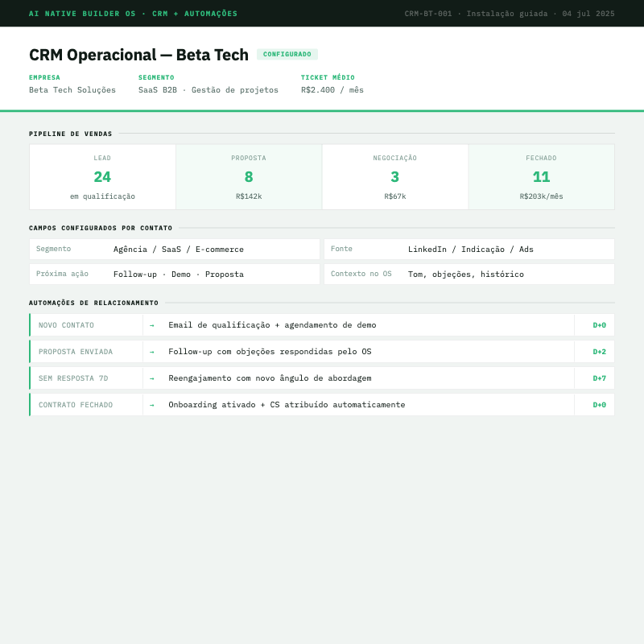Click the D+7 delay value

coord(599,378)
